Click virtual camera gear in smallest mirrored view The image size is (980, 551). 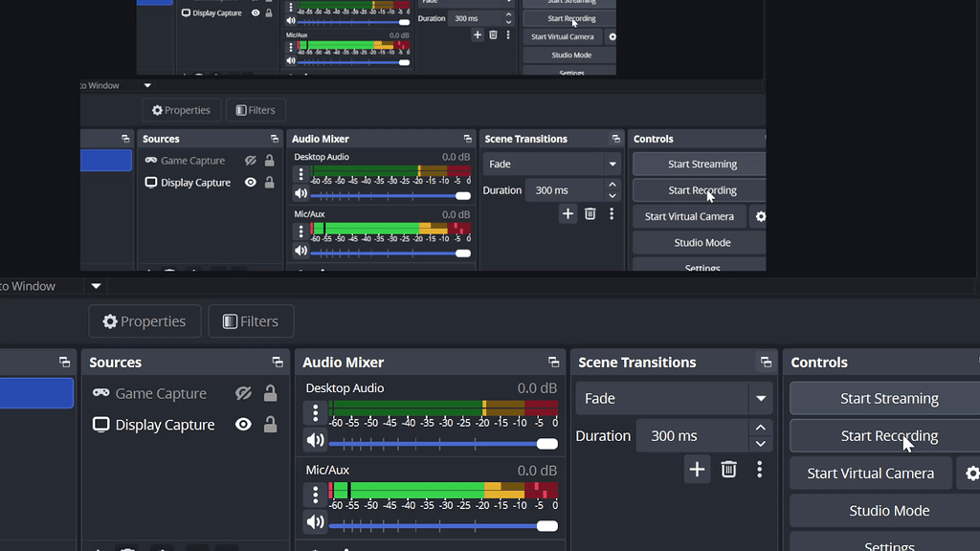[612, 37]
